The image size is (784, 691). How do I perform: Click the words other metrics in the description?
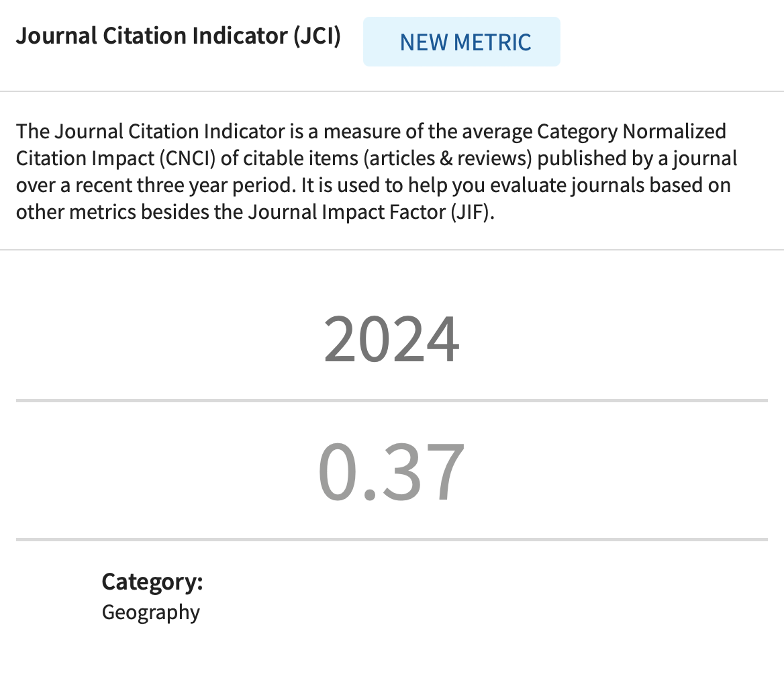tap(76, 212)
